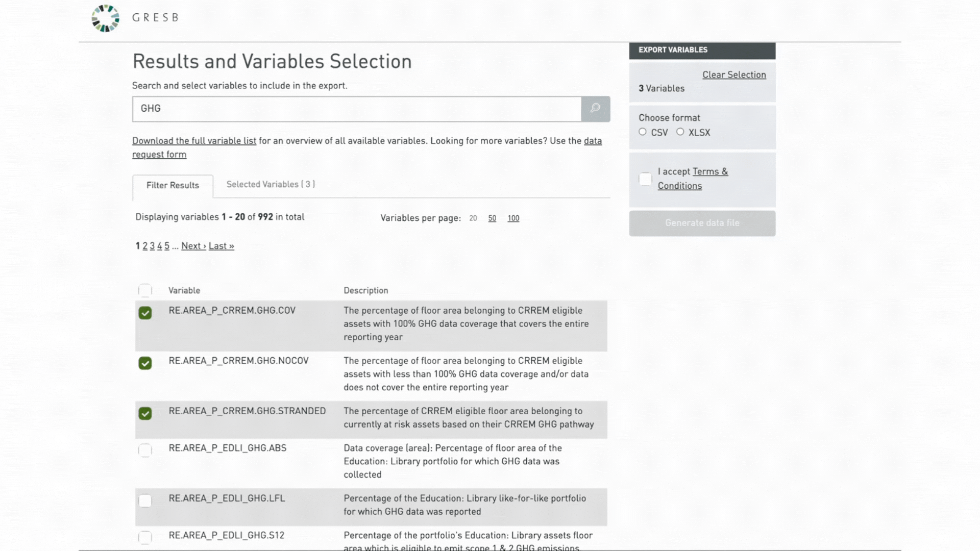Uncheck RE.AREA_P_CRREM.GHG.STRANDED variable

click(x=145, y=413)
